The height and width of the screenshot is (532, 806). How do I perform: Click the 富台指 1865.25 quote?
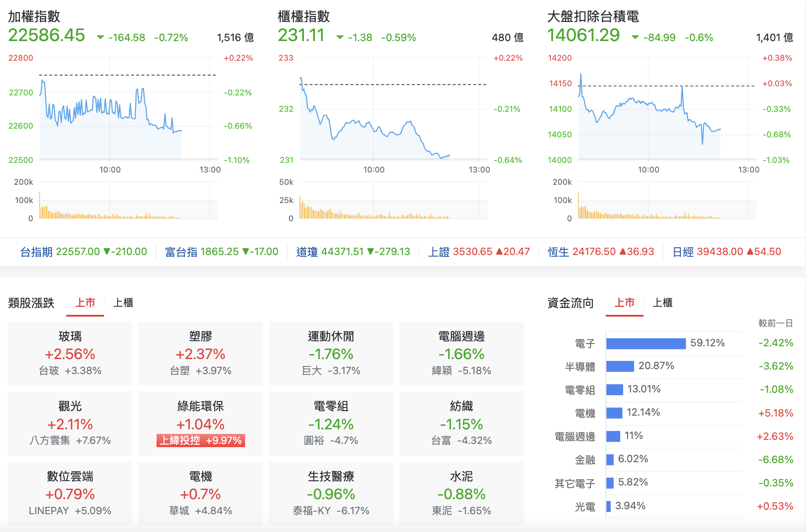pos(221,251)
